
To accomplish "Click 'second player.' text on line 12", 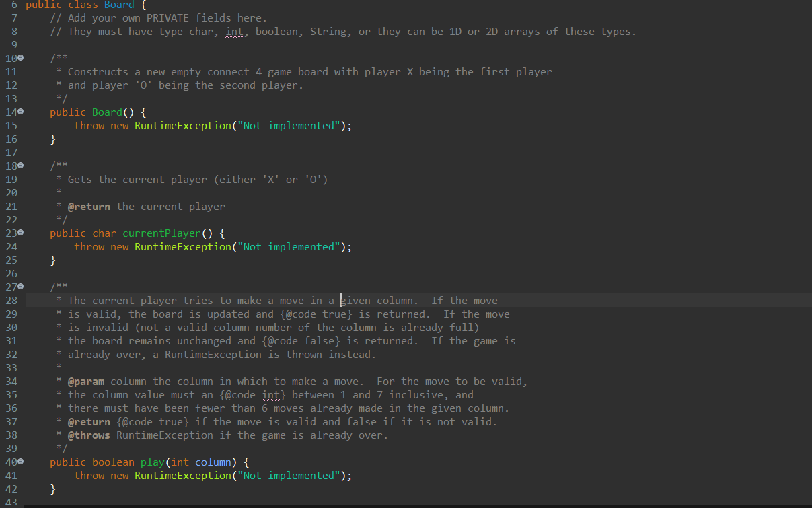I will point(261,85).
